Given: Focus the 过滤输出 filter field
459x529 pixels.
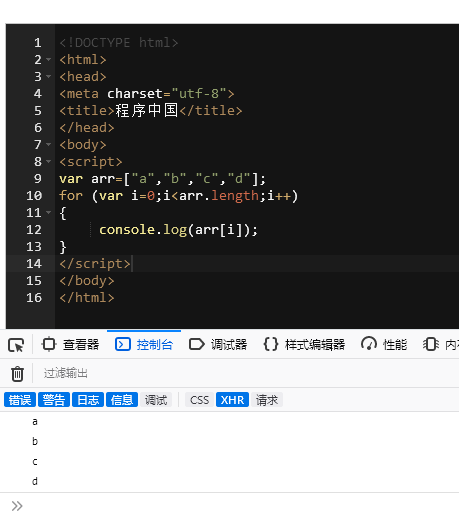Looking at the screenshot, I should [250, 373].
